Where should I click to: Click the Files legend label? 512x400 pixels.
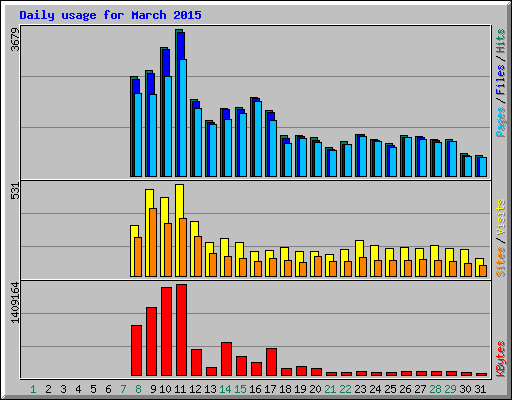point(500,80)
